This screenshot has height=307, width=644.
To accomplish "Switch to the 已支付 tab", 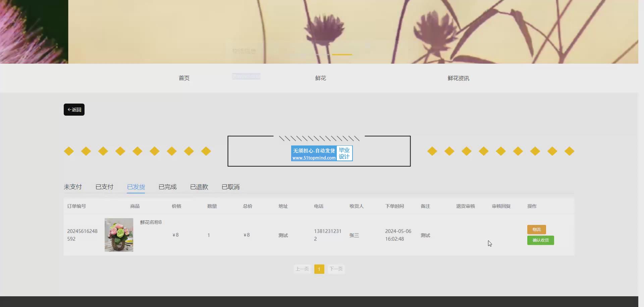I will (104, 187).
